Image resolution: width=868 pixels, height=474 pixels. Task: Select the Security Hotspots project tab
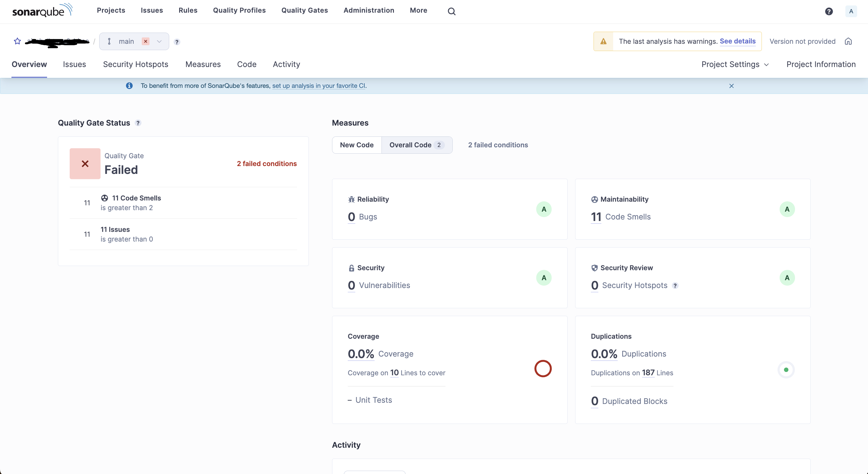[135, 64]
